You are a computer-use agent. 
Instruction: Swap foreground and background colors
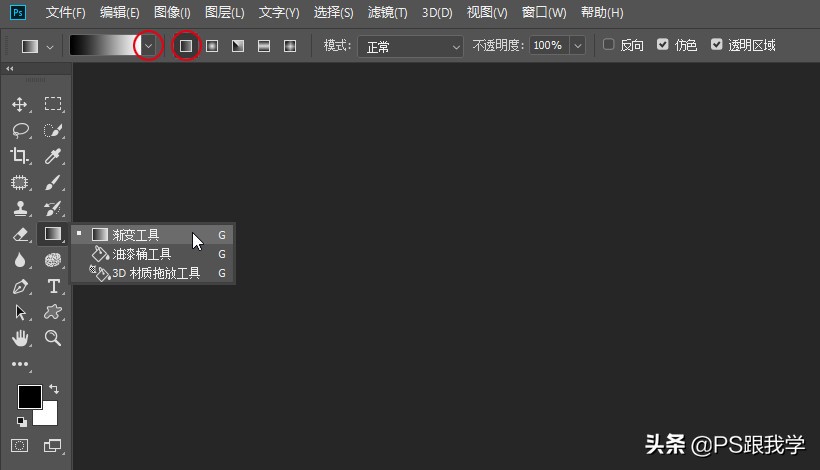[x=54, y=389]
